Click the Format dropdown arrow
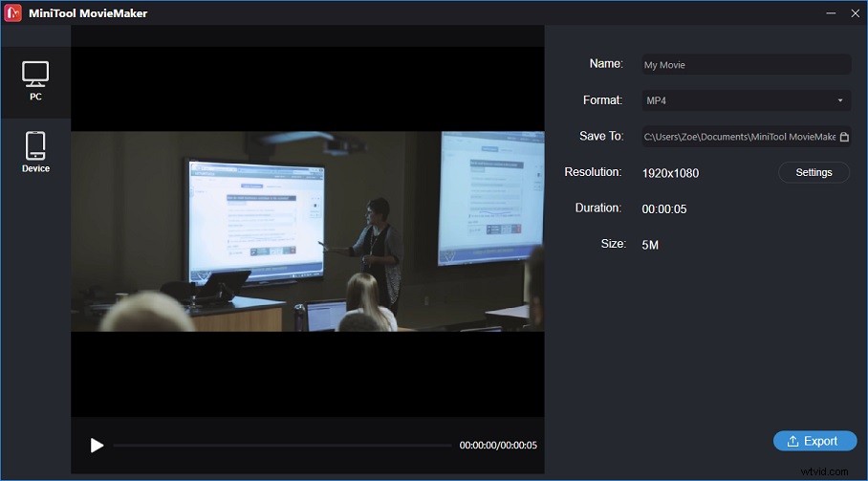 click(x=840, y=100)
